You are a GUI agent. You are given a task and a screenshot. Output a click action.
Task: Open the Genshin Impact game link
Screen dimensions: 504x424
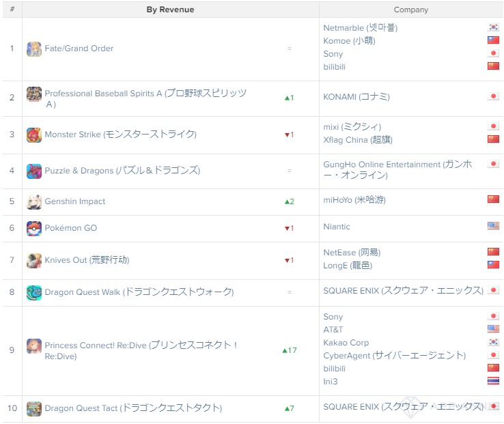click(75, 201)
